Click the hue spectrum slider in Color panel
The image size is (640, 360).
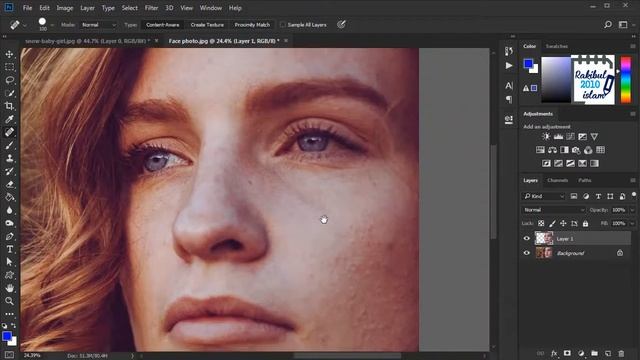[x=626, y=80]
